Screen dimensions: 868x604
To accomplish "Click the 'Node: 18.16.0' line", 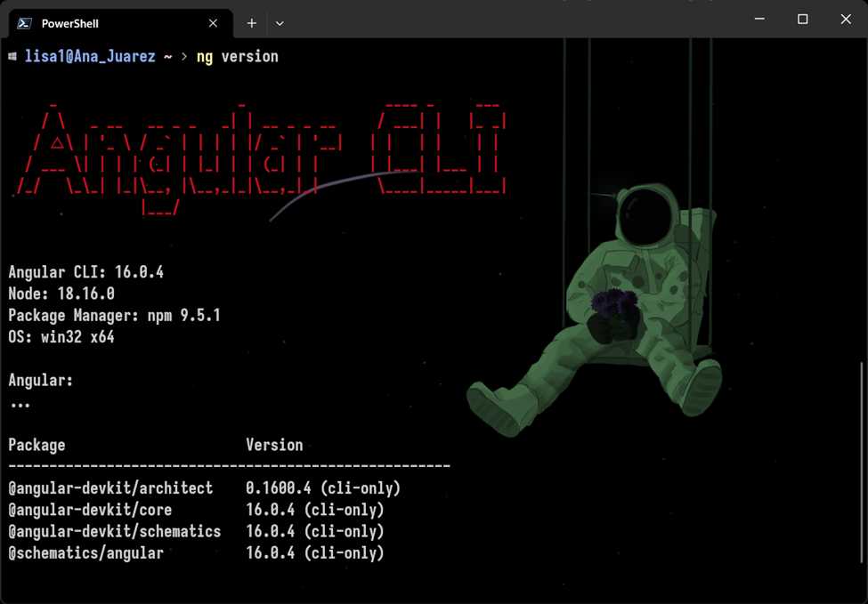I will click(x=61, y=294).
